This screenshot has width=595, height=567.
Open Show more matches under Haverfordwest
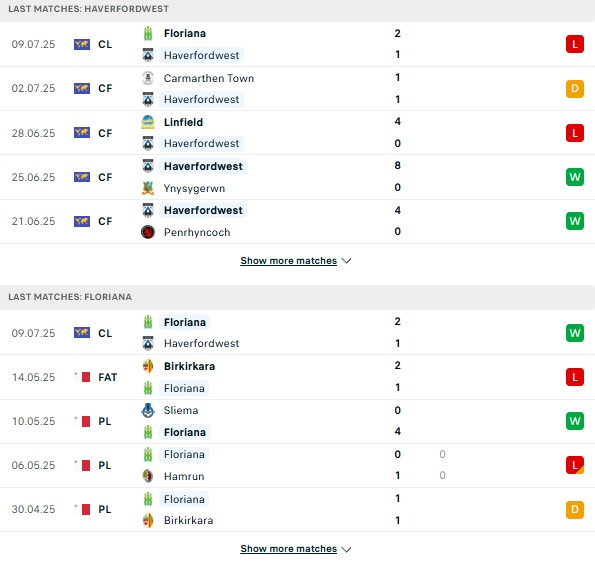click(x=288, y=261)
